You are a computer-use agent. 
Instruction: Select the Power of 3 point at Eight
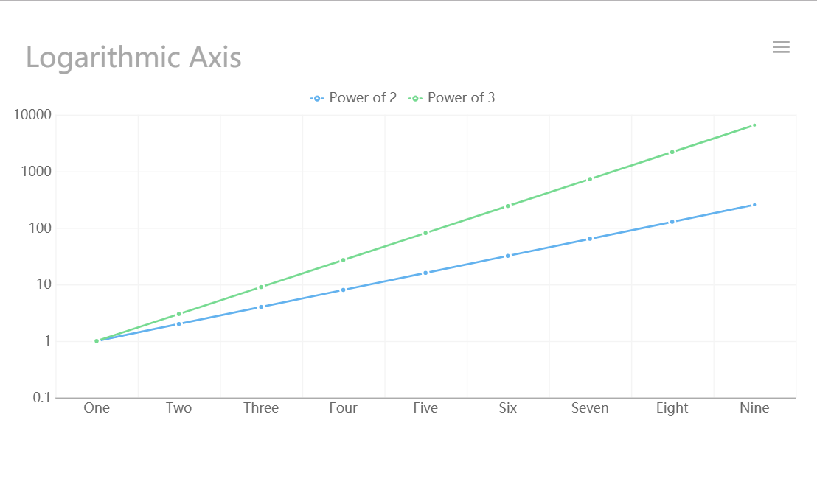point(672,153)
